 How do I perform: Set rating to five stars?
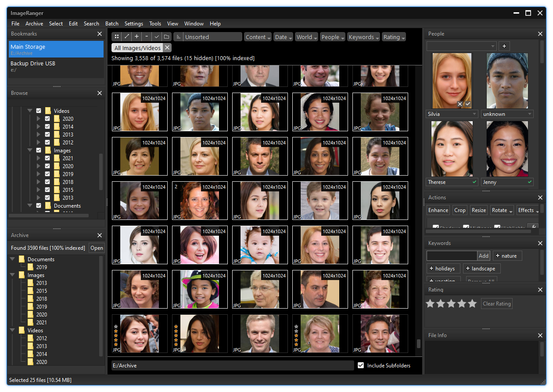472,304
